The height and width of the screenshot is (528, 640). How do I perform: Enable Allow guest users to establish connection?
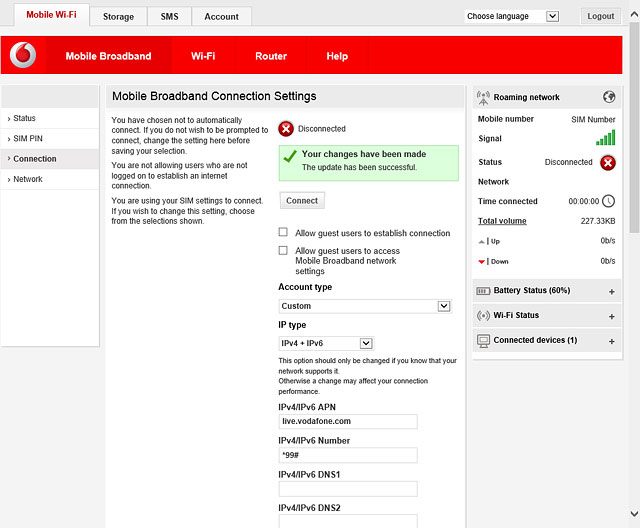(283, 232)
